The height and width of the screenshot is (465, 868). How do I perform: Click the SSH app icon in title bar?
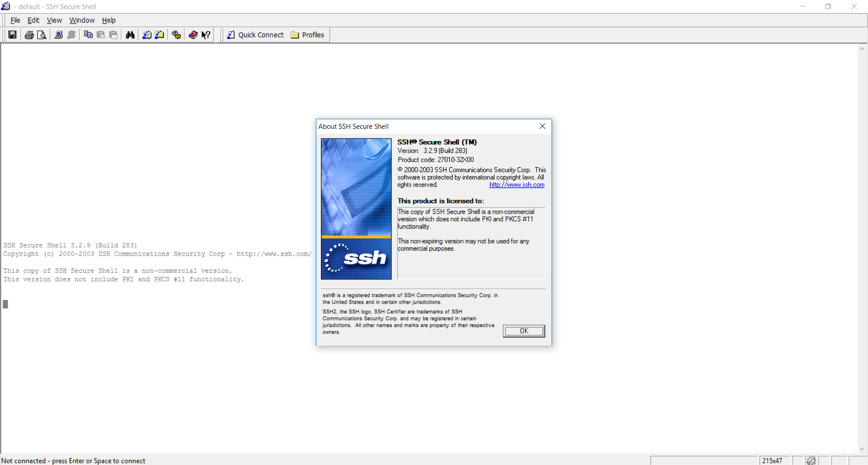5,6
